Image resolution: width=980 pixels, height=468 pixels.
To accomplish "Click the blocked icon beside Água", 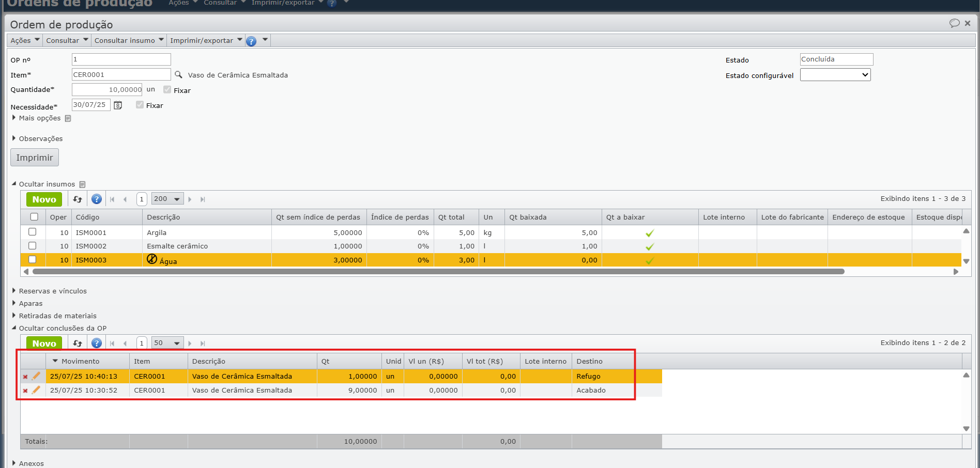I will (152, 259).
